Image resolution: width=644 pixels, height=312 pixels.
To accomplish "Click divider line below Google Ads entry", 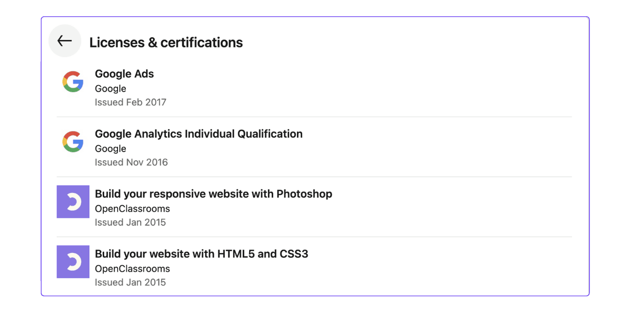I will pyautogui.click(x=314, y=117).
